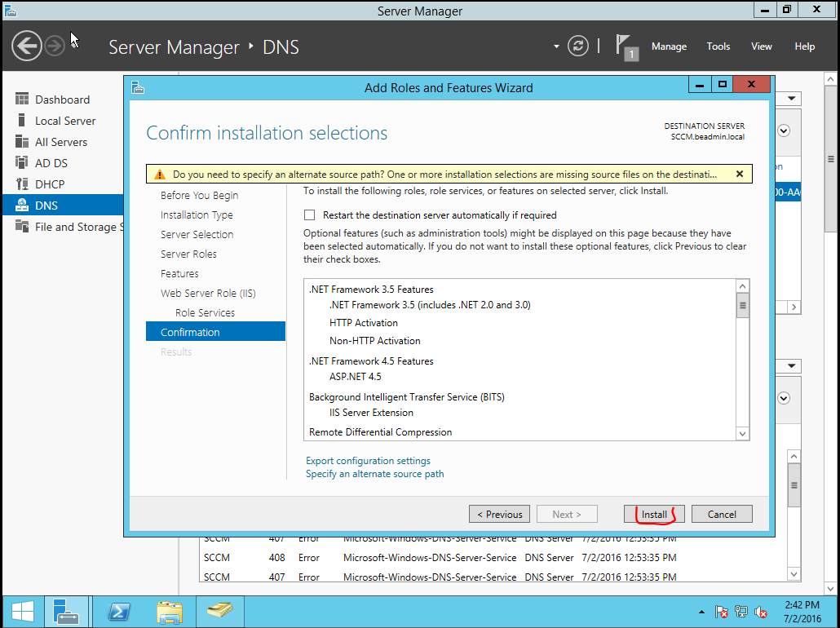Screen dimensions: 840x628
Task: Open the breadcrumb dropdown arrow near refresh
Action: point(556,46)
